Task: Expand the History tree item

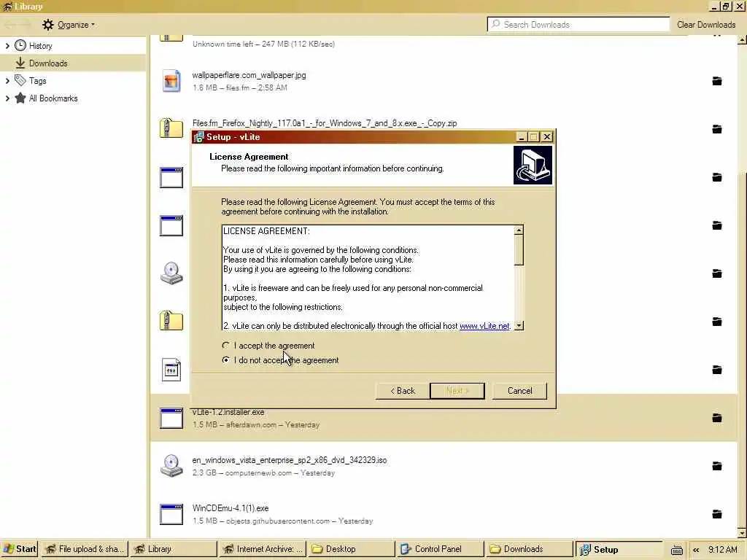Action: click(x=7, y=46)
